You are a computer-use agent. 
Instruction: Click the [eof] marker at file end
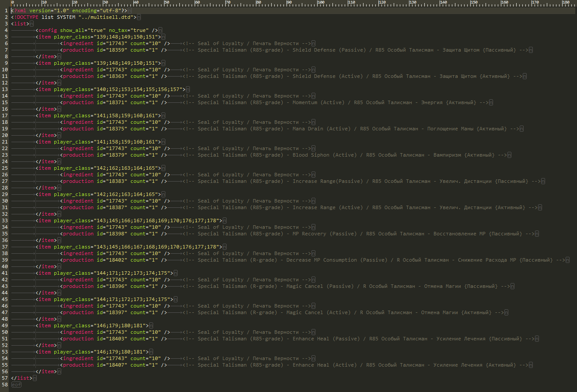(x=16, y=385)
